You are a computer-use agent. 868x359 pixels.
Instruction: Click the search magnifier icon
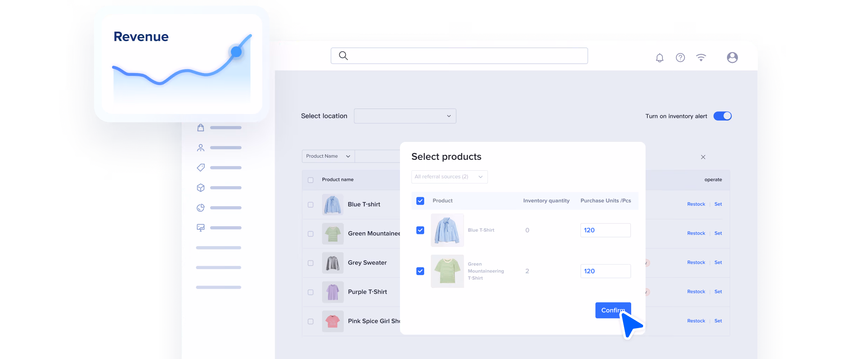(343, 56)
